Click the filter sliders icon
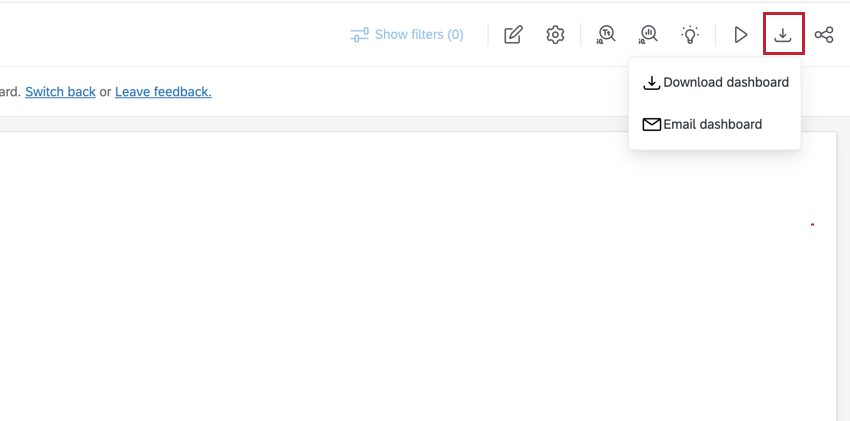Viewport: 850px width, 421px height. coord(359,35)
